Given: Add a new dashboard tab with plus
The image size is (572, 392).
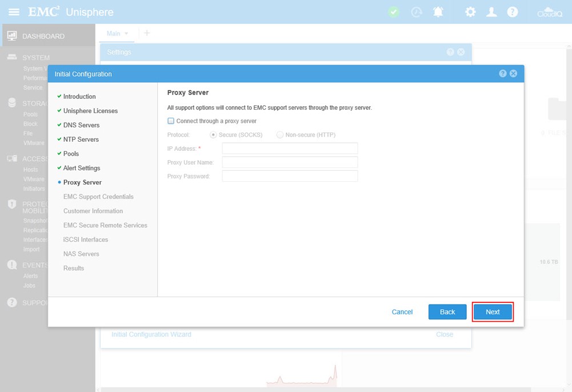Looking at the screenshot, I should [147, 33].
